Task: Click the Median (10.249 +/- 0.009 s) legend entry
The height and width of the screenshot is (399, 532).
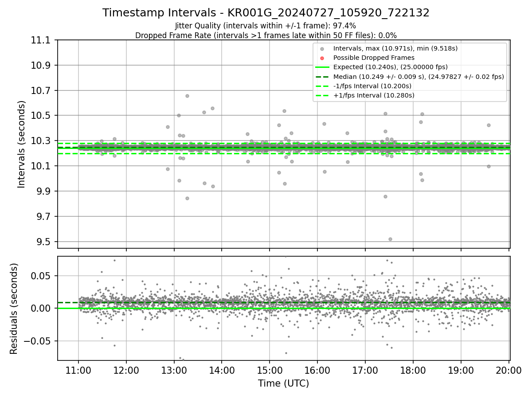Action: coord(419,76)
